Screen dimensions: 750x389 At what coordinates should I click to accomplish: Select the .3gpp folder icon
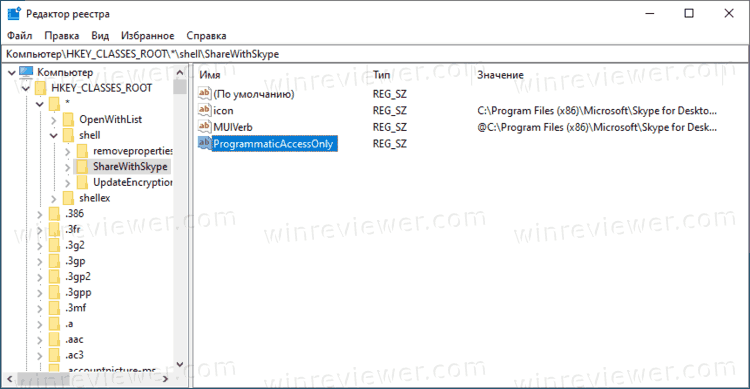tap(55, 292)
